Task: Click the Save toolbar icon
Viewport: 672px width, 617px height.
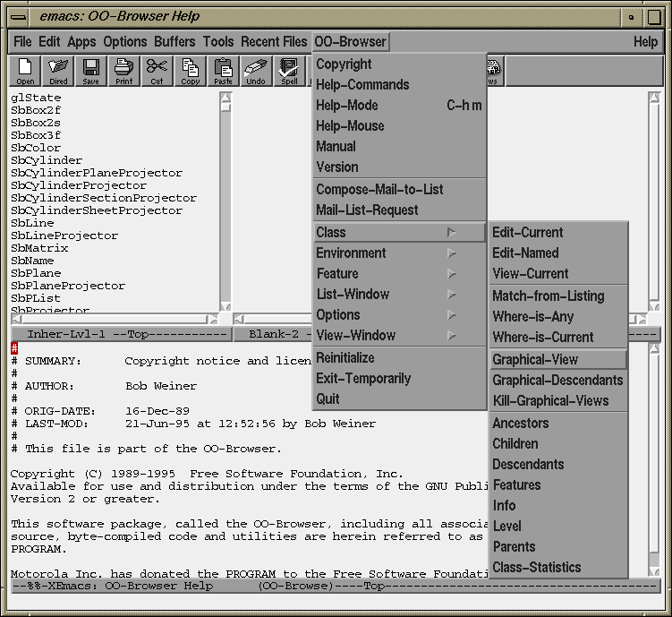Action: (x=91, y=71)
